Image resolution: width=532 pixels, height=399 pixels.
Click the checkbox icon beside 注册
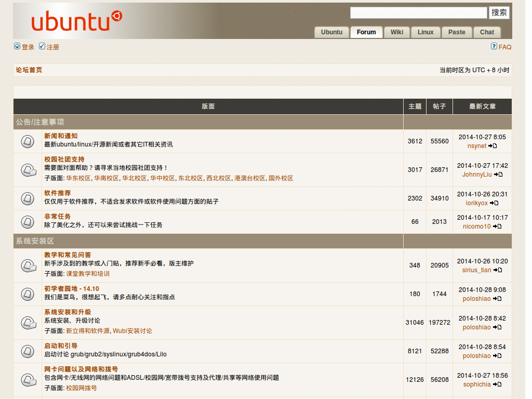[x=42, y=46]
